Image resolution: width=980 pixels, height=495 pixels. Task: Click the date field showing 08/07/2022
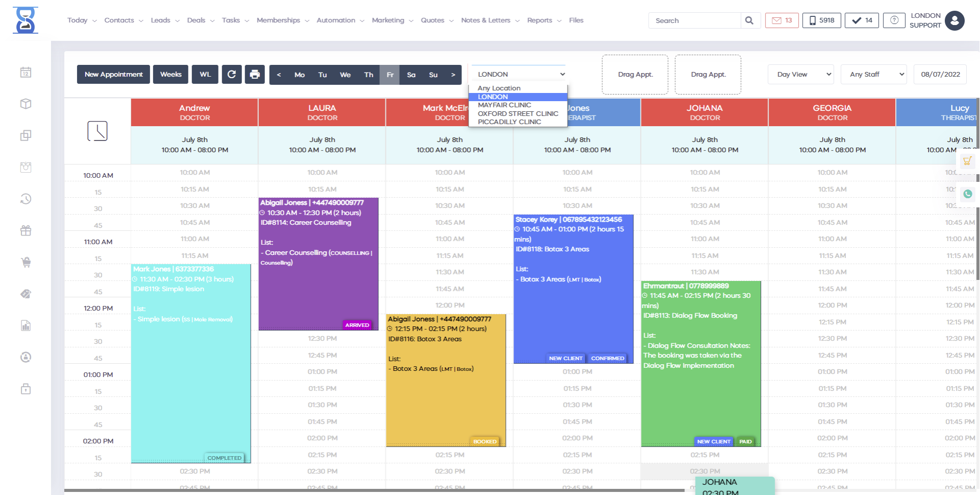pyautogui.click(x=940, y=75)
